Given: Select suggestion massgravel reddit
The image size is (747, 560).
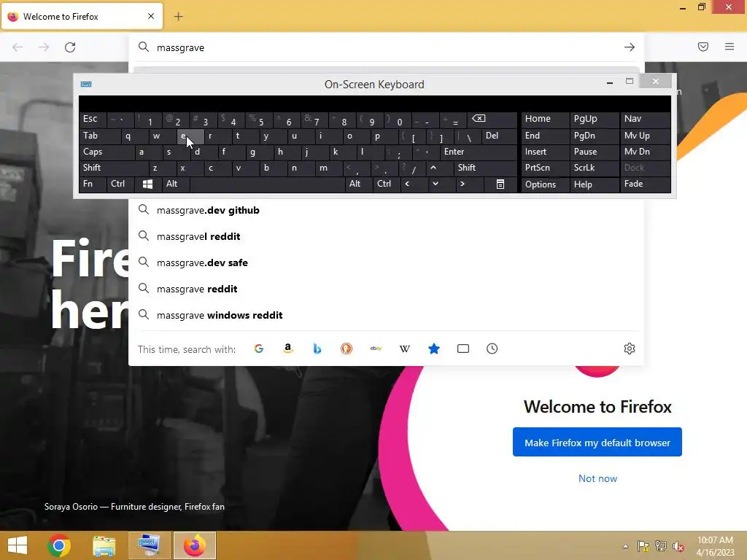Looking at the screenshot, I should [x=386, y=236].
